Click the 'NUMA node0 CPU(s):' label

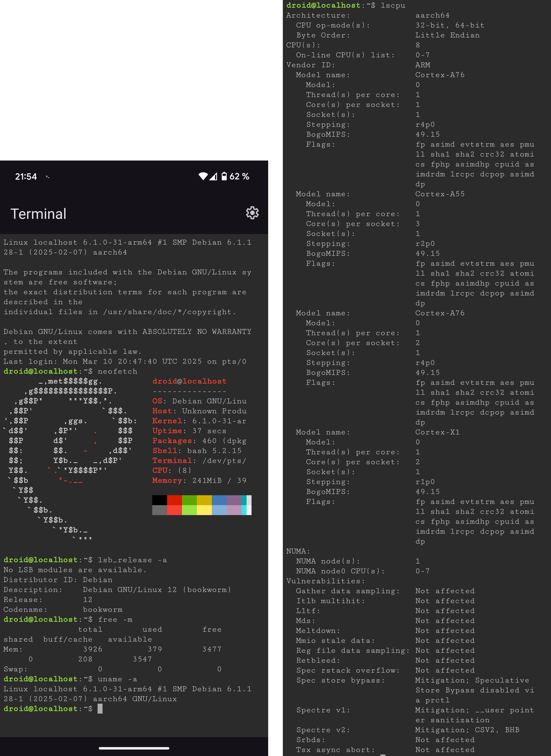point(340,571)
